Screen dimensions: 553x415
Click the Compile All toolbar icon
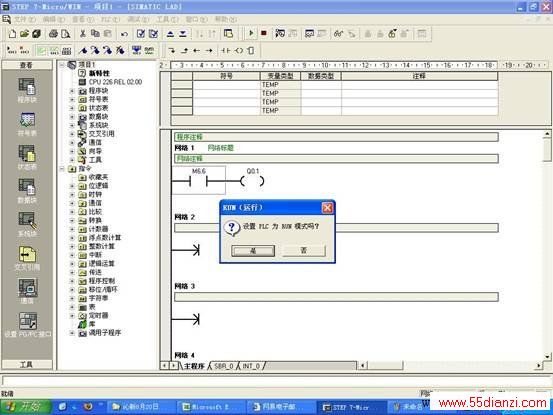pos(153,34)
